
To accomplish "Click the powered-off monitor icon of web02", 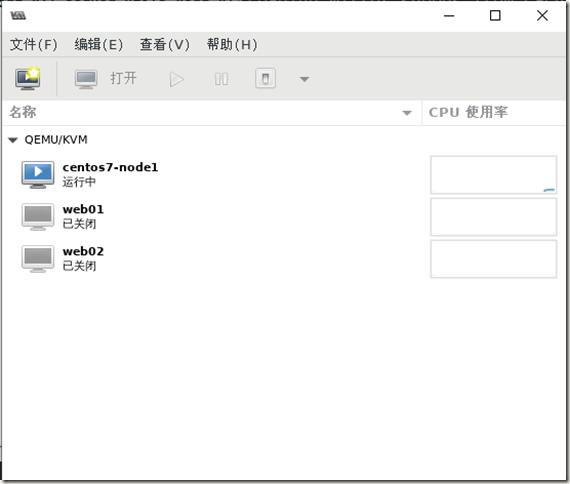I will [x=38, y=259].
